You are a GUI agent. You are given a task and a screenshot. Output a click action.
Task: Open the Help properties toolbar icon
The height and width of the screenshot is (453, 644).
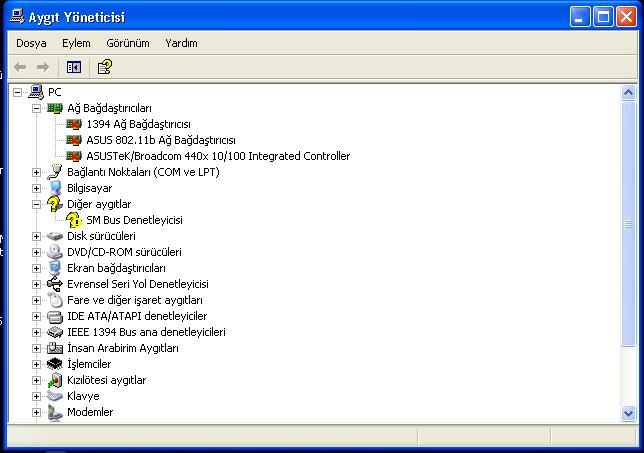click(x=105, y=67)
